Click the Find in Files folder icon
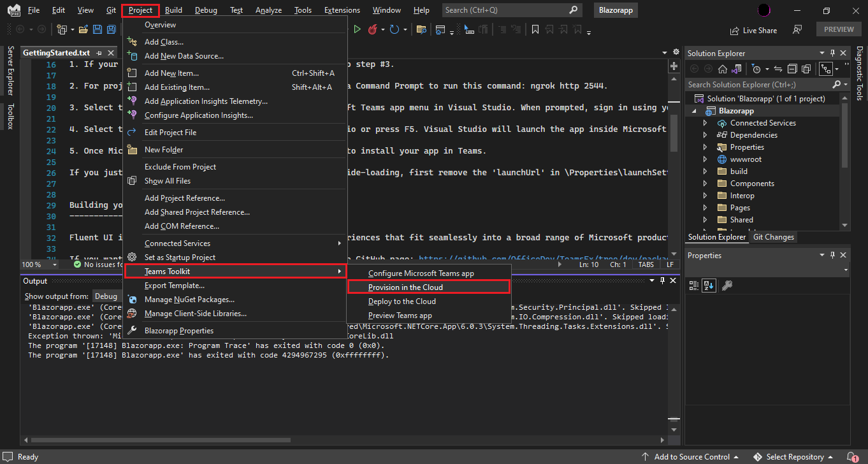This screenshot has width=868, height=464. (x=421, y=29)
